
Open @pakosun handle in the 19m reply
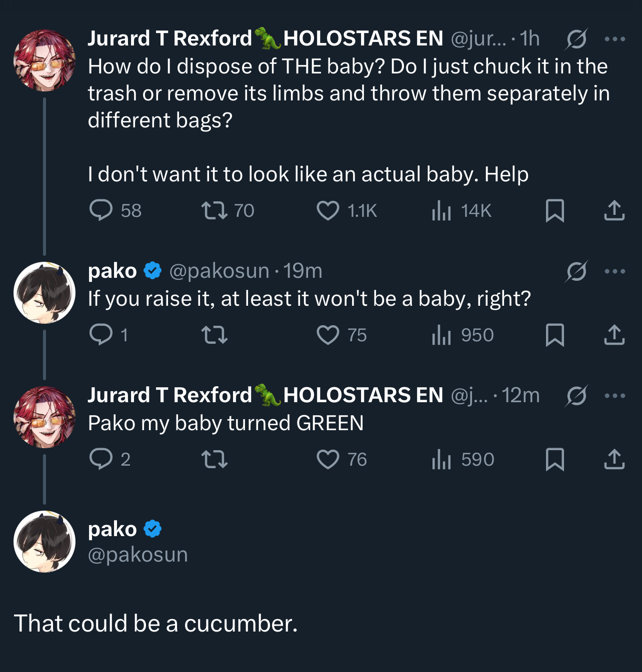[x=219, y=271]
